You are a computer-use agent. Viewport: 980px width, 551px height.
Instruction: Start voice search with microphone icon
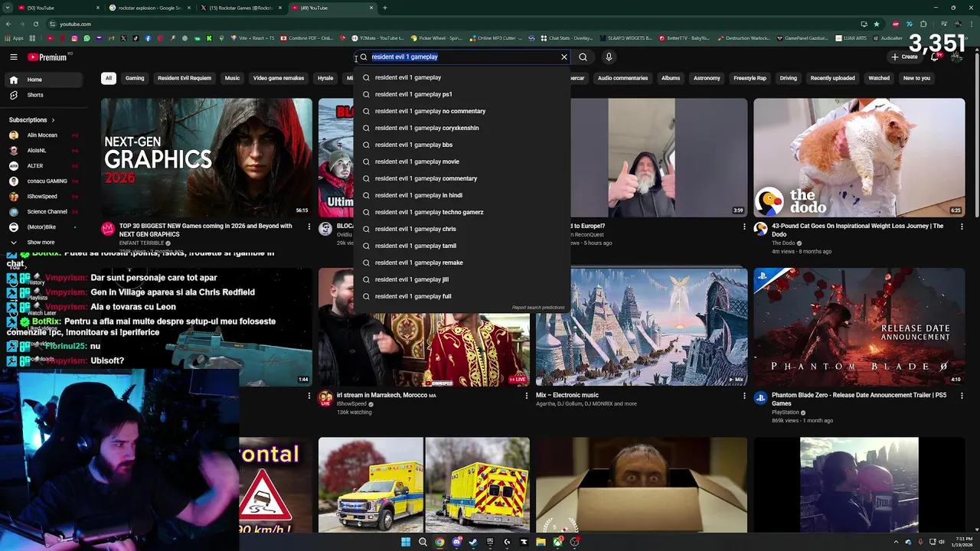[x=609, y=57]
